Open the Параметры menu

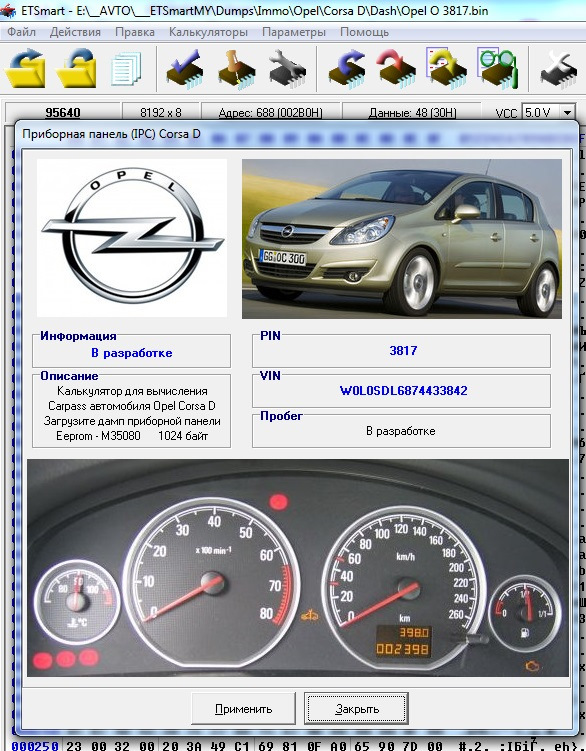click(x=294, y=32)
